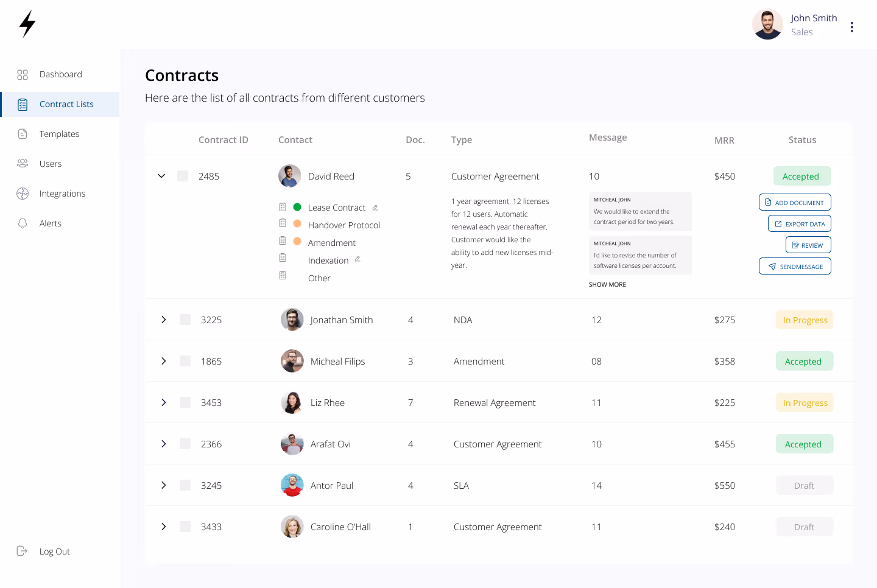
Task: Tick the checkbox for contract 1865
Action: (185, 360)
